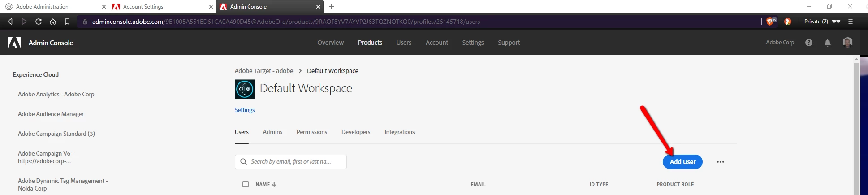868x195 pixels.
Task: Click the Adobe logo in Admin Console header
Action: [14, 43]
